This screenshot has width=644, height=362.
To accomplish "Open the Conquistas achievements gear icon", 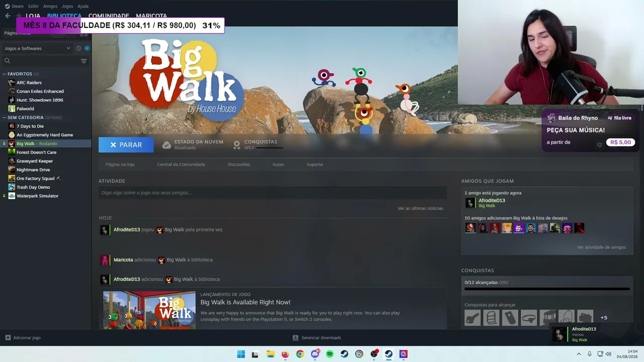I will coord(236,145).
